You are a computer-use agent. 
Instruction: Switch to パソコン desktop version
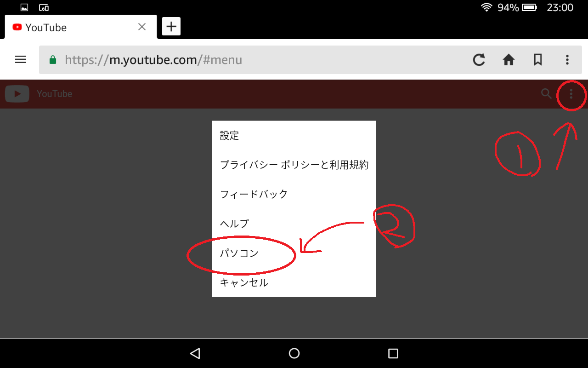tap(239, 253)
